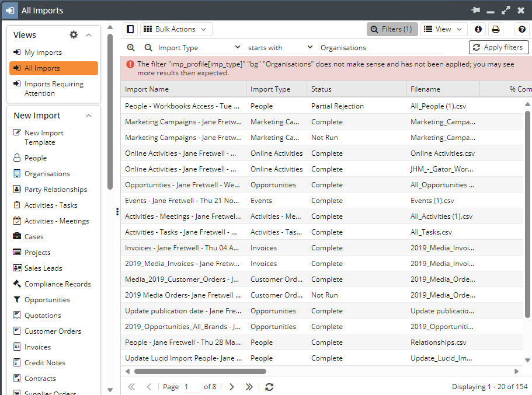Open Imports Requiring Attention view
This screenshot has height=395, width=532.
pos(53,89)
